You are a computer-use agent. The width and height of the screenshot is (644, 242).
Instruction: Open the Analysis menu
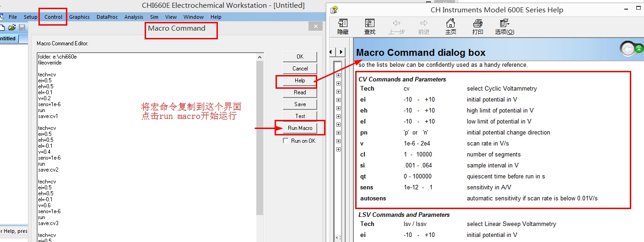[x=134, y=17]
